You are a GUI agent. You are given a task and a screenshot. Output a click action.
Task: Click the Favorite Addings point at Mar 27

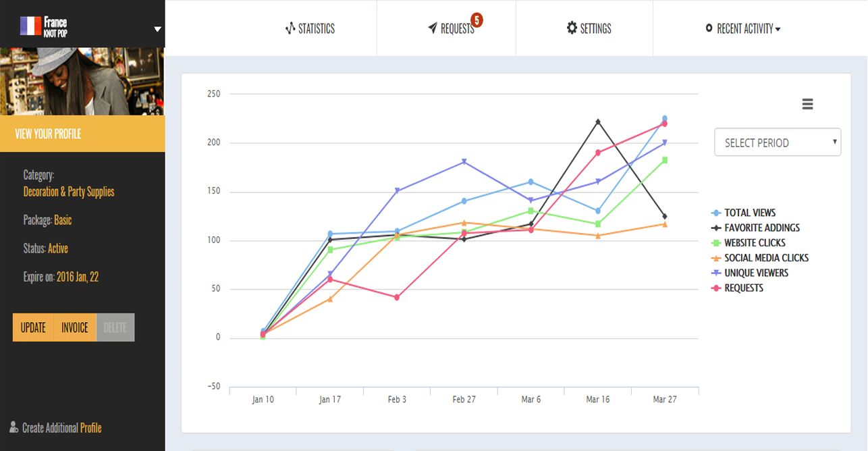pyautogui.click(x=665, y=216)
